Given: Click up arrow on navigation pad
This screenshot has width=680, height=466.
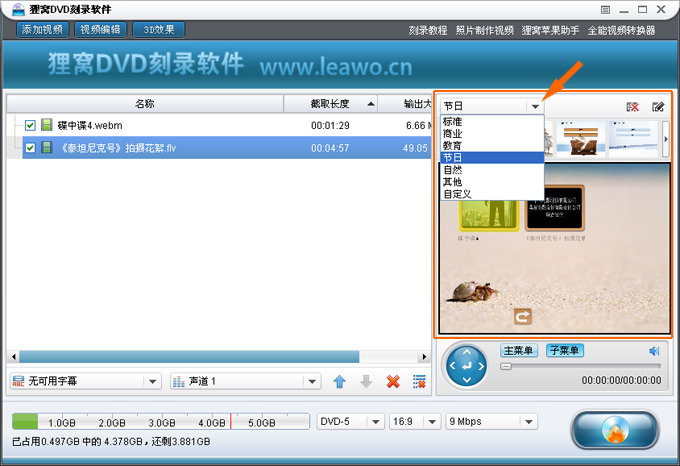Looking at the screenshot, I should 467,352.
